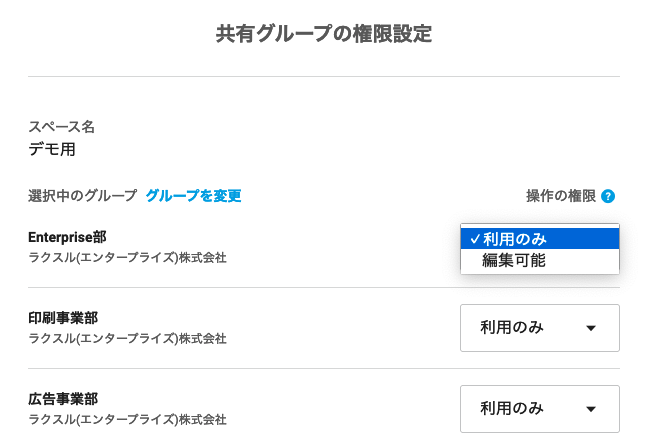
Task: Click the blue help question mark icon
Action: click(x=608, y=196)
